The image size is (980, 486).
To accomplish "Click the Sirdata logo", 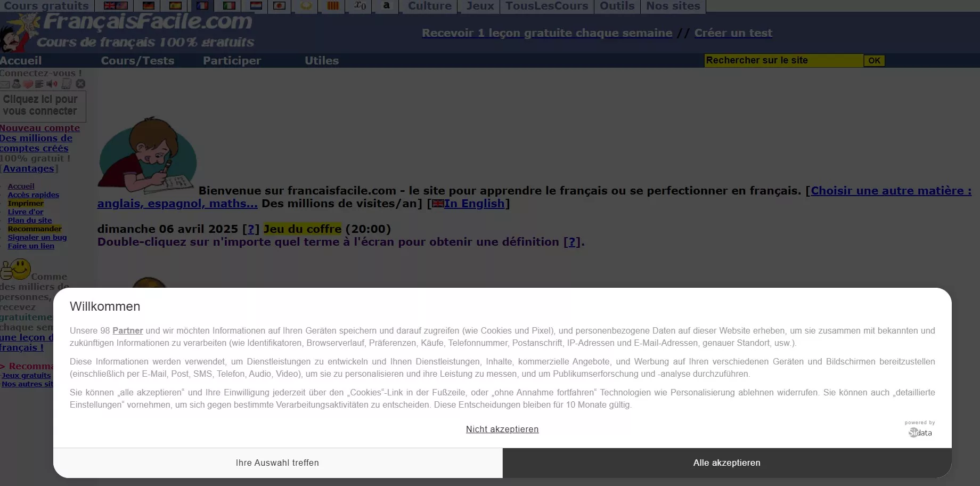I will [920, 433].
